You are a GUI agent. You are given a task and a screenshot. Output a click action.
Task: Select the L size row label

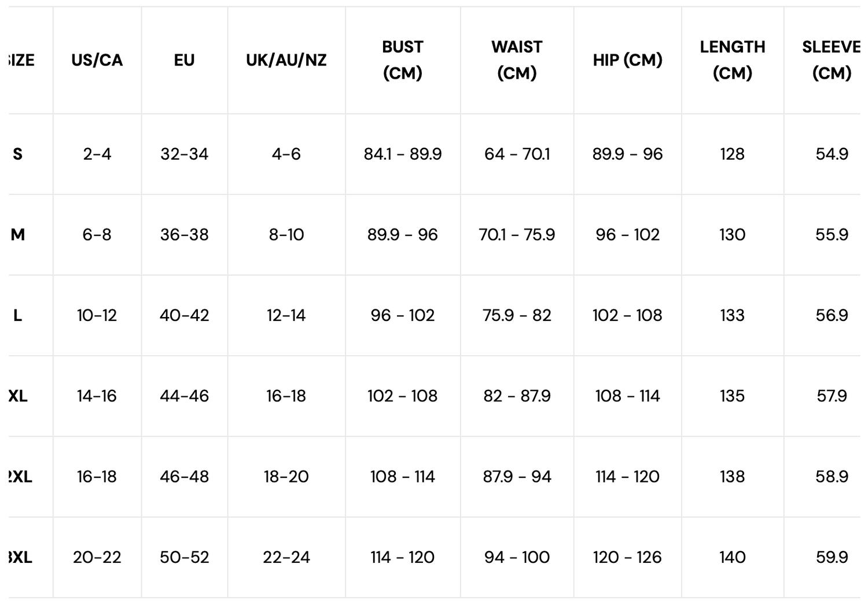tap(18, 315)
